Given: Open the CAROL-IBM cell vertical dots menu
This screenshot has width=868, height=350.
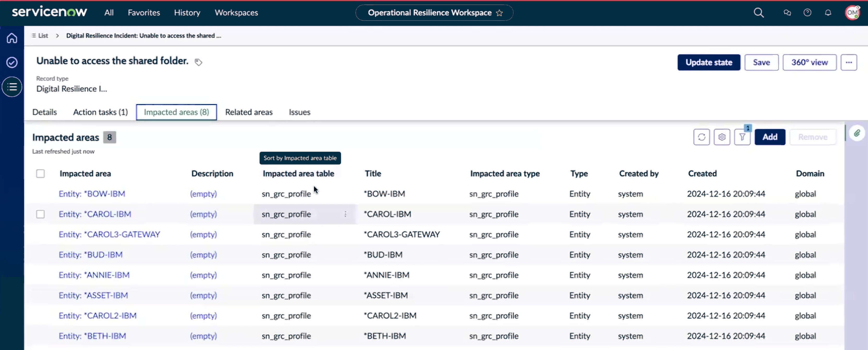Looking at the screenshot, I should [345, 214].
